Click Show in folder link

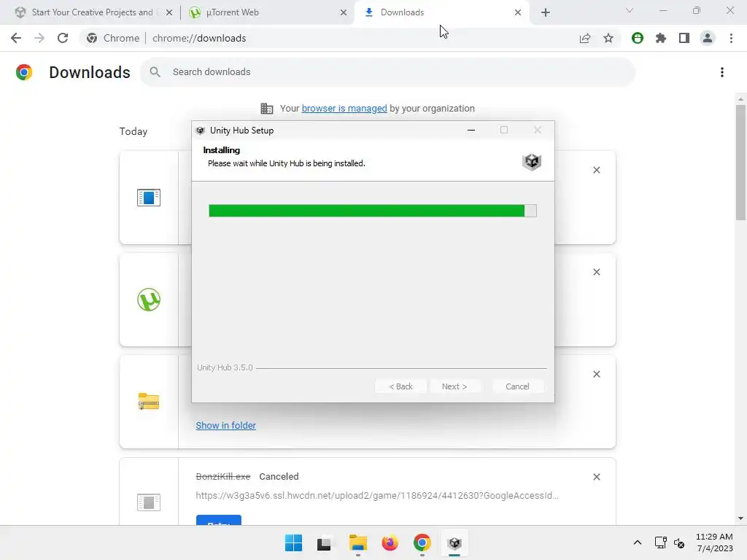click(226, 425)
